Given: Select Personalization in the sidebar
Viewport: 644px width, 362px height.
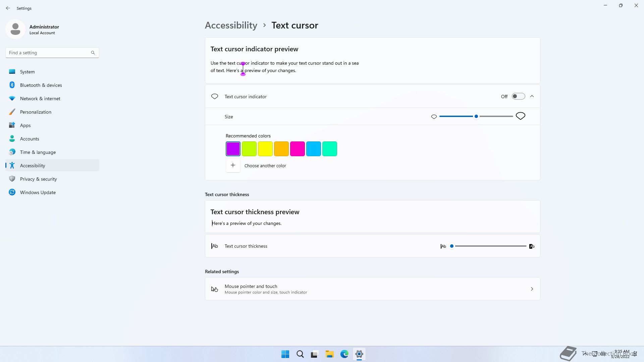Looking at the screenshot, I should [x=36, y=112].
